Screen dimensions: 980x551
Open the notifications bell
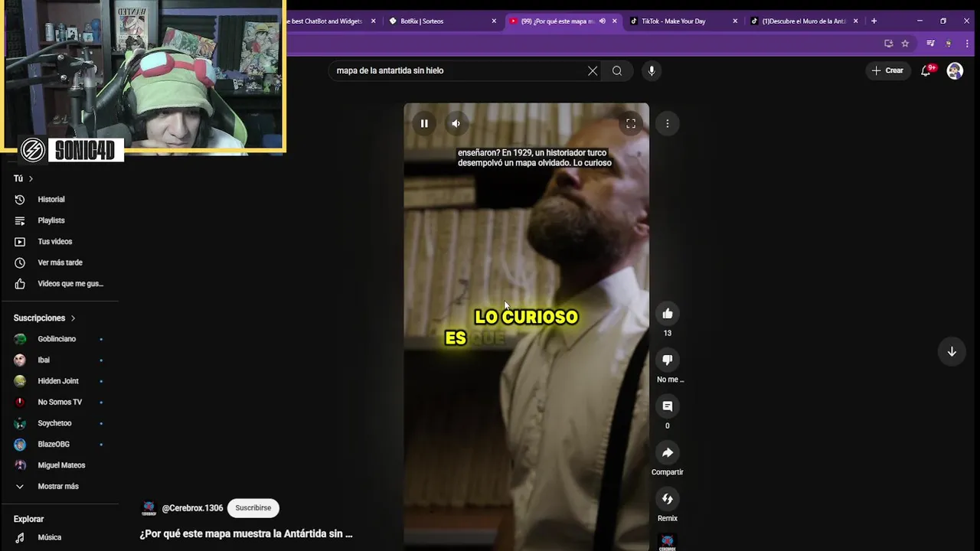(926, 70)
